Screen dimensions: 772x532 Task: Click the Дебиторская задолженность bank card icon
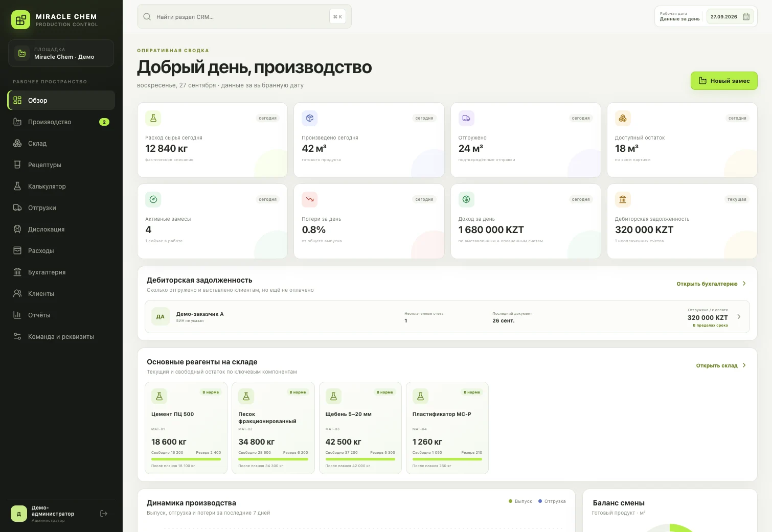point(623,199)
